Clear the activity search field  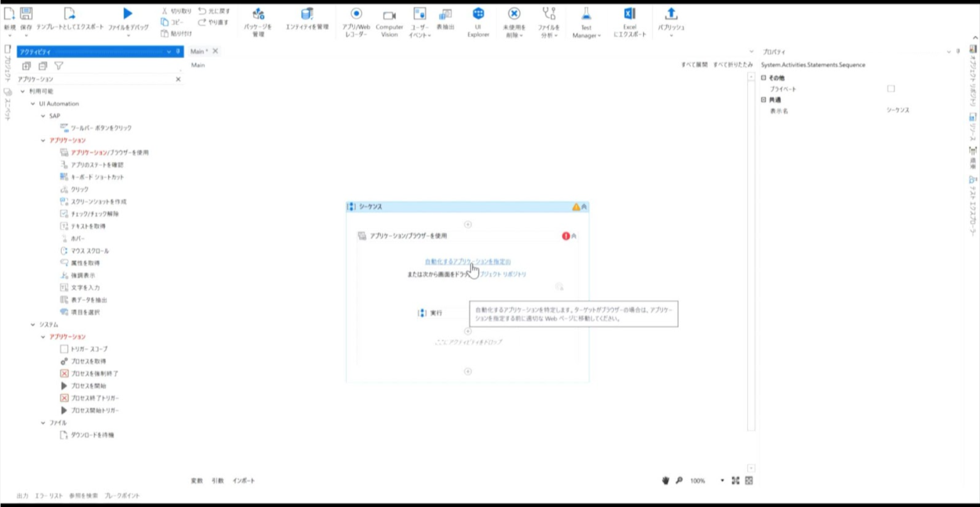point(178,79)
